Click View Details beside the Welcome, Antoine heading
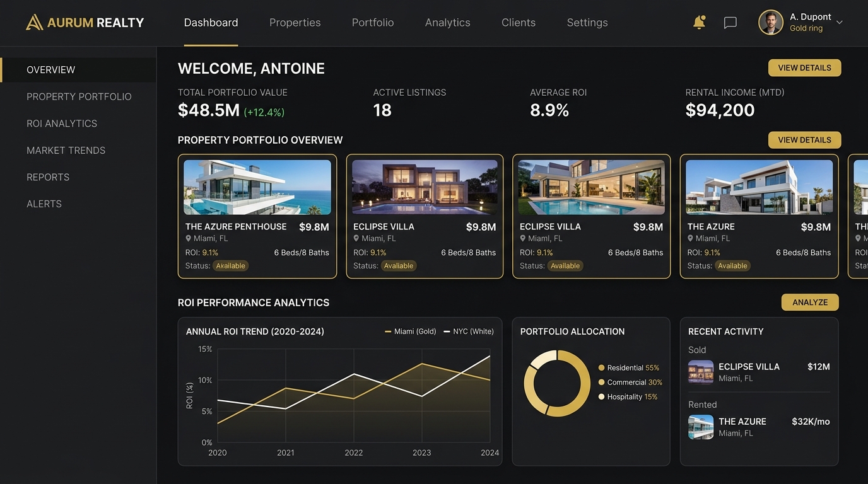868x484 pixels. click(x=804, y=67)
